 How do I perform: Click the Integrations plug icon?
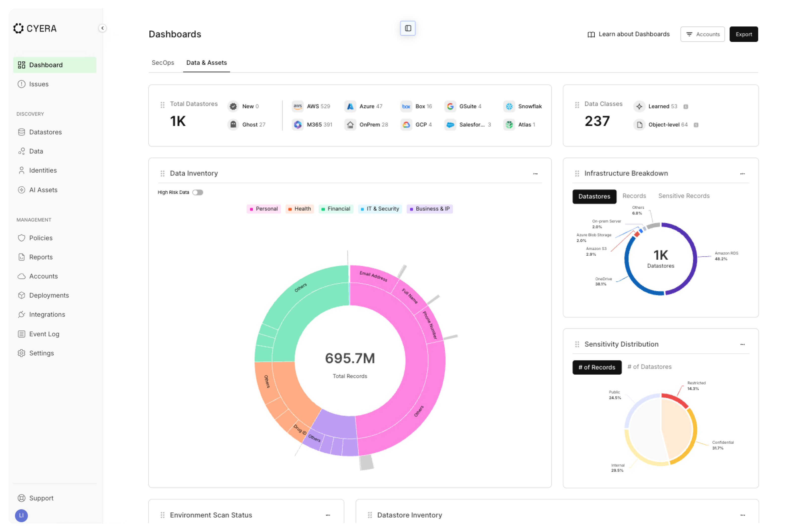pos(21,315)
